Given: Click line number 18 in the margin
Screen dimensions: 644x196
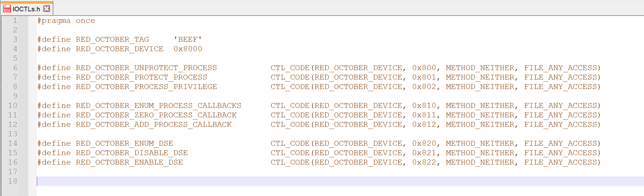Looking at the screenshot, I should [12, 181].
